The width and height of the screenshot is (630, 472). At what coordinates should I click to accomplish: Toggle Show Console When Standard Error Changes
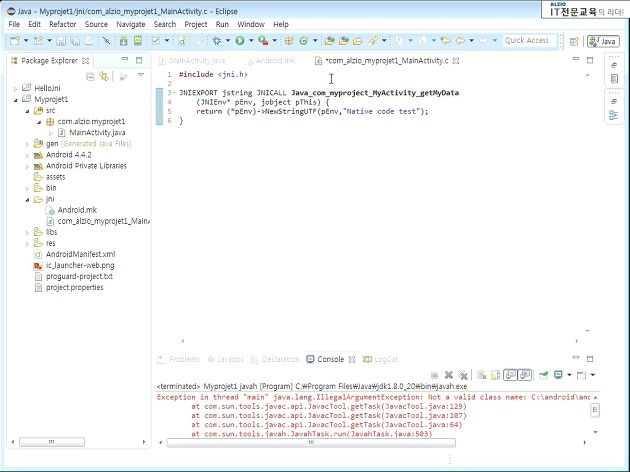click(525, 375)
